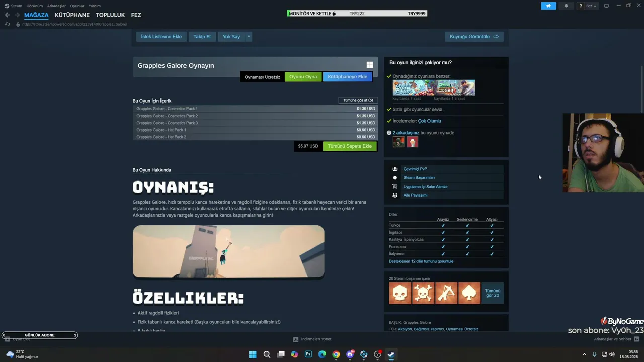Viewport: 644px width, 362px height.
Task: Click the Windows platform icon on purchase box
Action: 370,65
